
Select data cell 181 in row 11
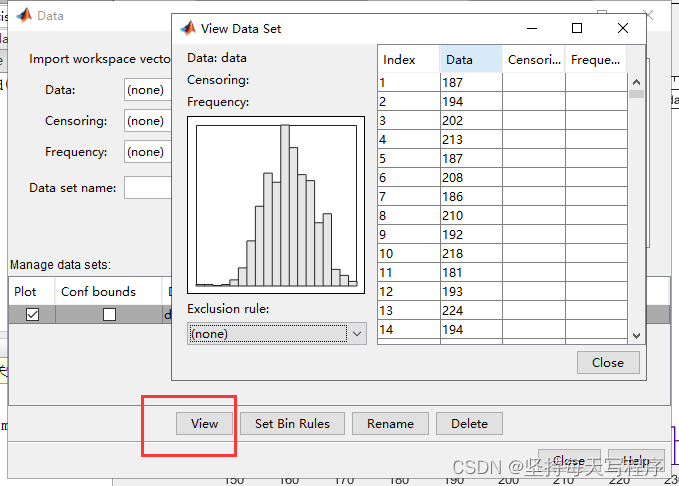click(x=471, y=272)
